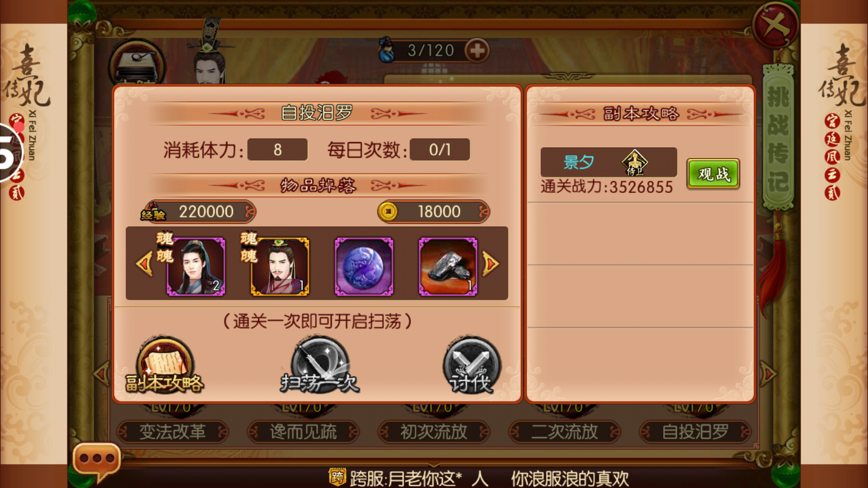Select the 变法改革 stage tab

coord(172,432)
